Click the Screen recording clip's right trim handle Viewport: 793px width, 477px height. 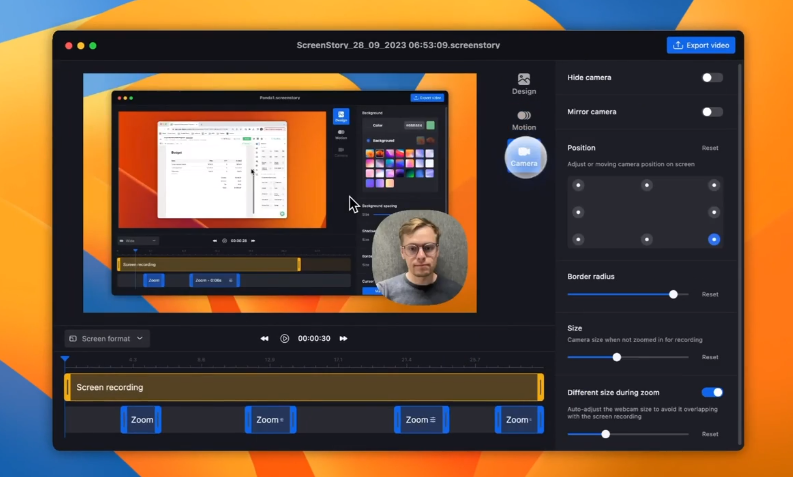point(541,387)
